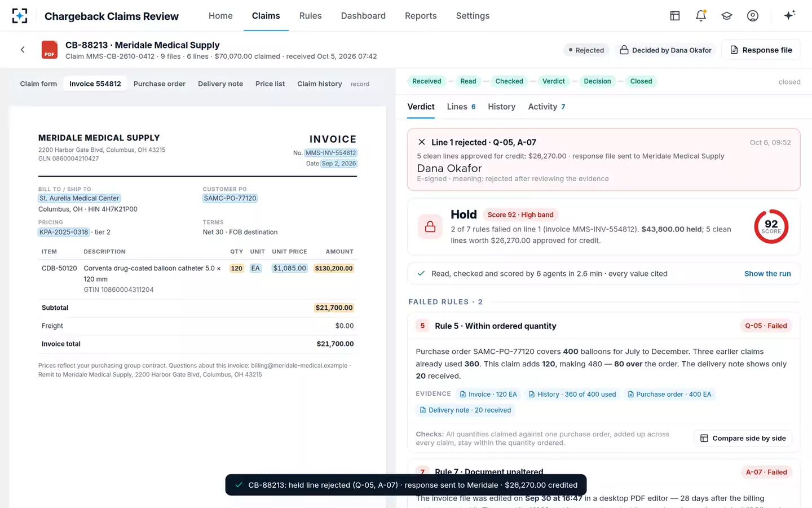The width and height of the screenshot is (812, 508).
Task: Open the graduation cap learning icon
Action: (726, 16)
